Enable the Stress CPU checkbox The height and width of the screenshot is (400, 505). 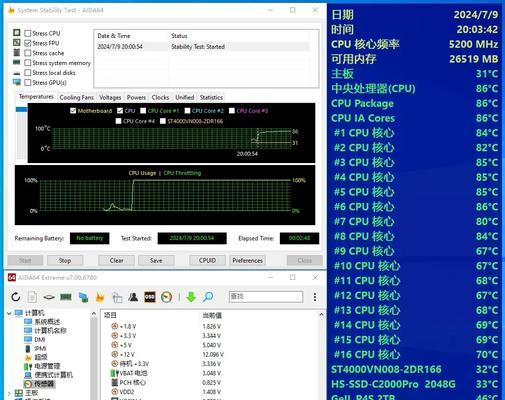[x=28, y=33]
